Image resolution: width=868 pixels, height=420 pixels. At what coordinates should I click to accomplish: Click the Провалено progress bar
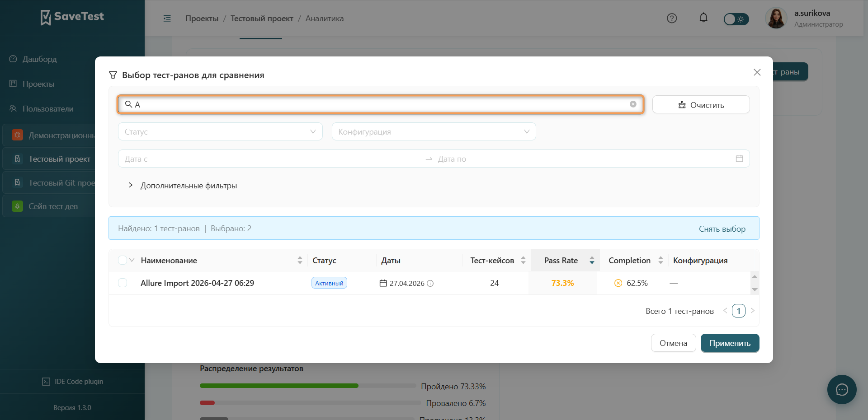point(310,403)
